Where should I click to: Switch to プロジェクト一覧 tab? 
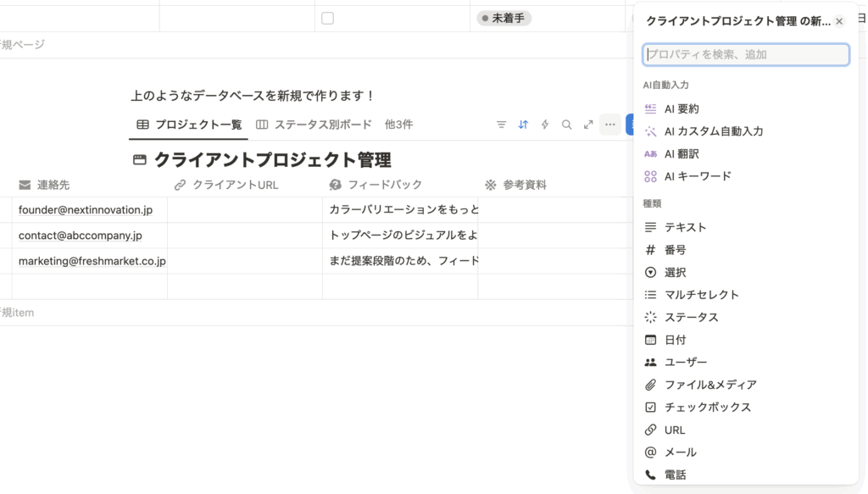189,125
